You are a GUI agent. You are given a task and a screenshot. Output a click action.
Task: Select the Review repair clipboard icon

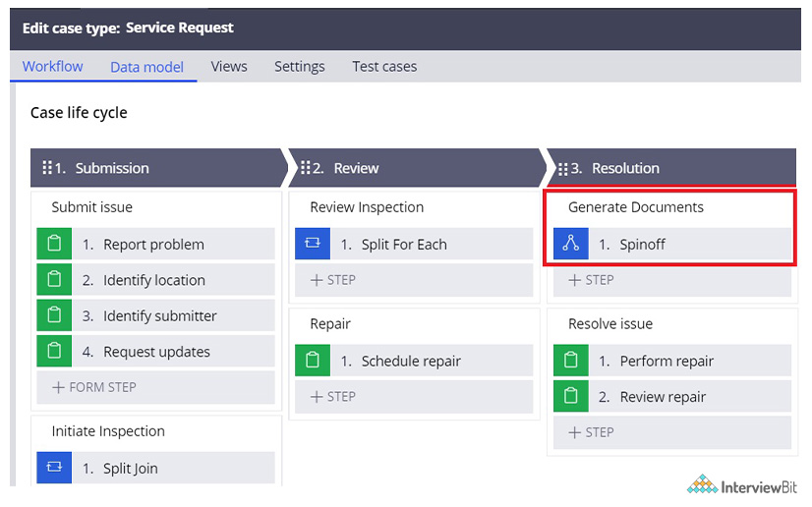571,396
